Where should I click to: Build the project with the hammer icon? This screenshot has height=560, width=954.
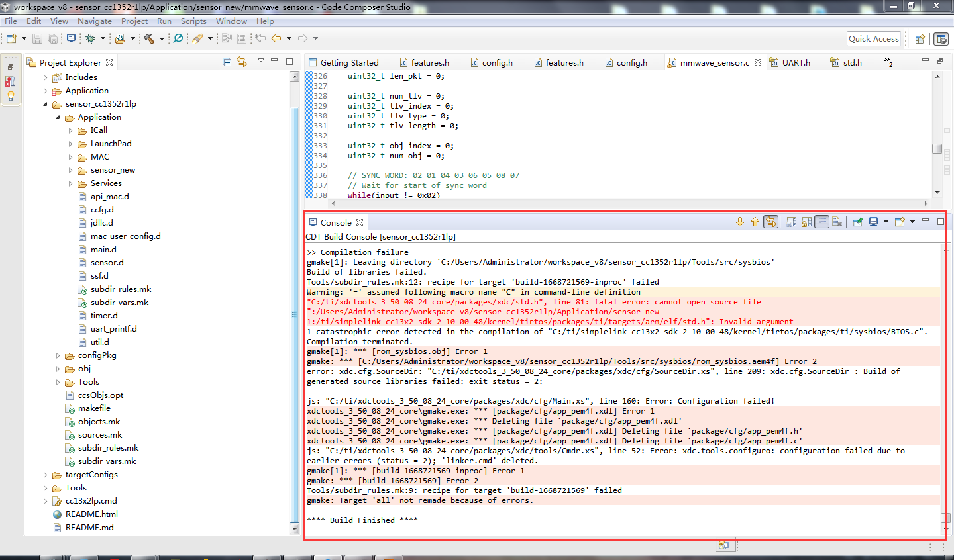point(148,39)
